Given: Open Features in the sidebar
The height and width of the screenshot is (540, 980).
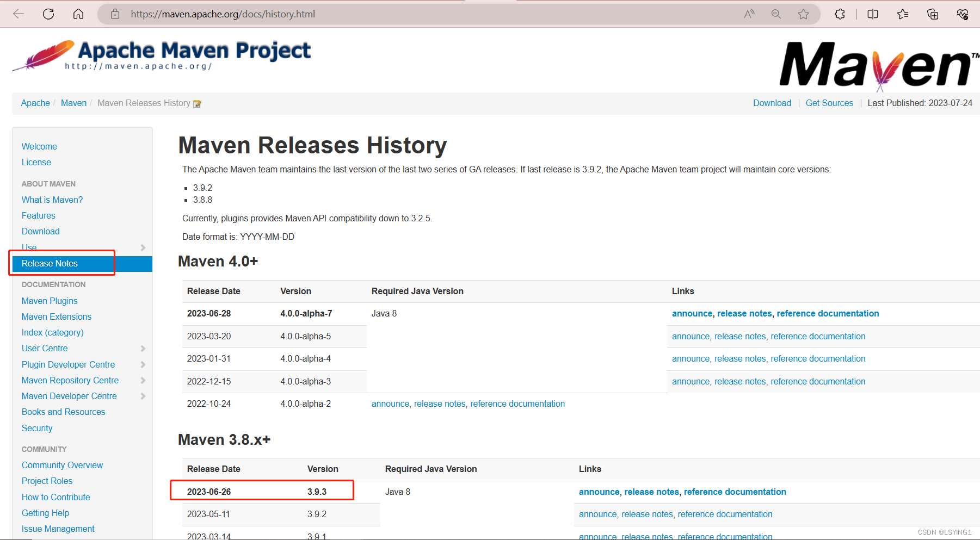Looking at the screenshot, I should (x=39, y=215).
